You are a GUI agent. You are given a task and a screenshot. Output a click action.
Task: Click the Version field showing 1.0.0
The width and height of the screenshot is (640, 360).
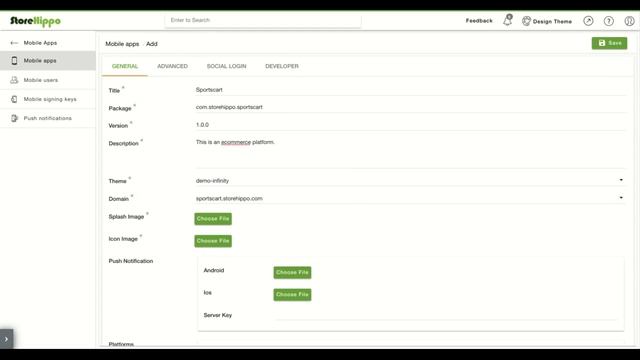tap(410, 125)
